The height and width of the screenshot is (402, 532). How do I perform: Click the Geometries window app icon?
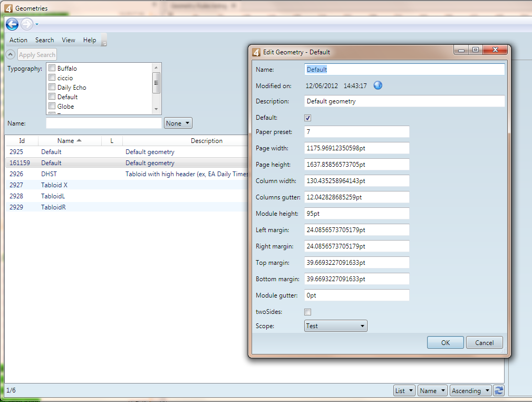point(8,8)
